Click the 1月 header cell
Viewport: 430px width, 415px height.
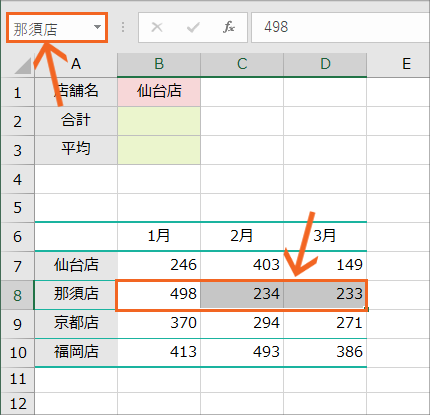[159, 237]
